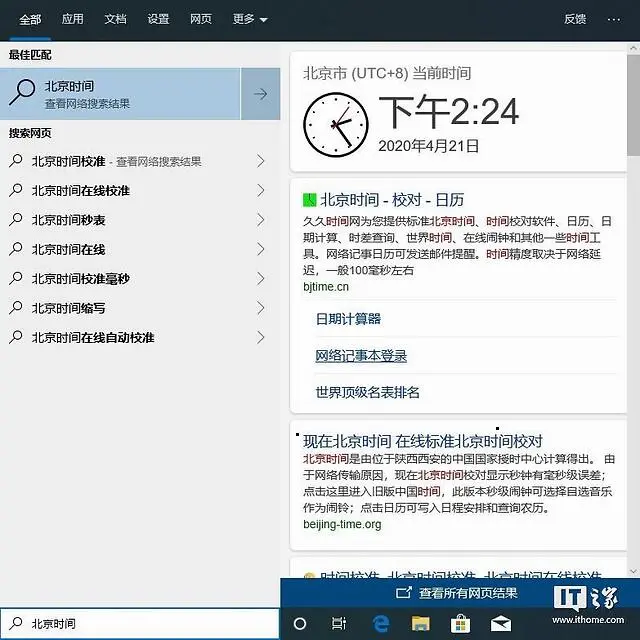
Task: Open 现在北京时间 在线标准北京时间校对 result
Action: (x=423, y=441)
